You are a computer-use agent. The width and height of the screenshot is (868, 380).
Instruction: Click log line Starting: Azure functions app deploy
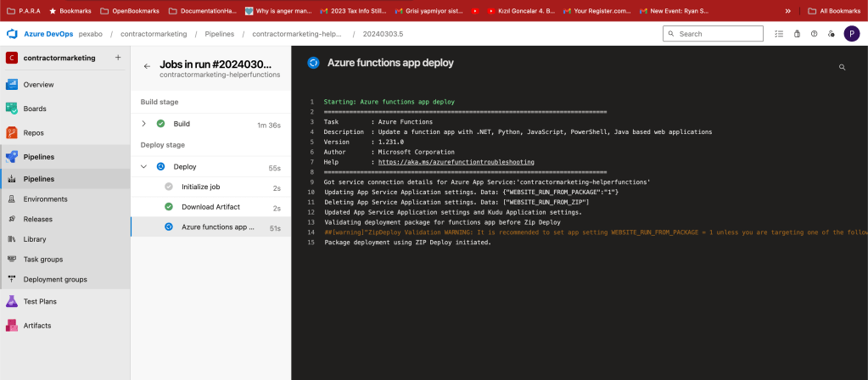pos(389,102)
